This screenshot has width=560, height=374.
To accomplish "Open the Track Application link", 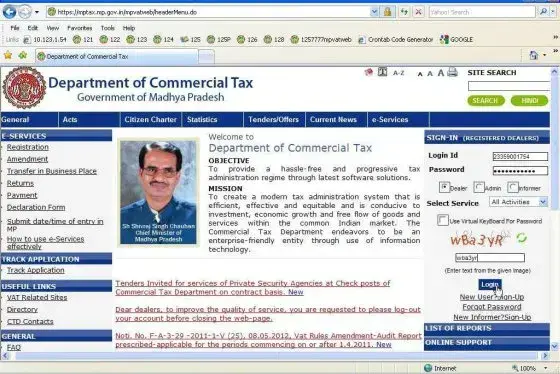I will coord(35,270).
